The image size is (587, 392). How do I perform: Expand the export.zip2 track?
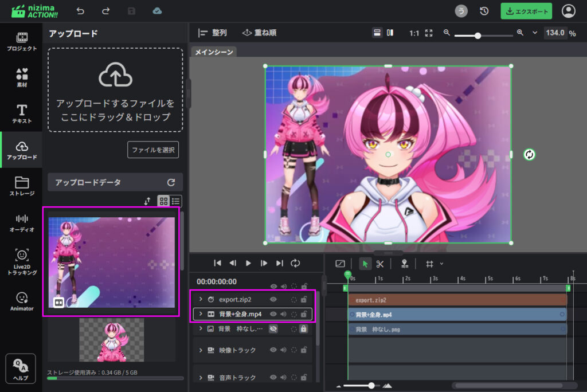(x=201, y=299)
